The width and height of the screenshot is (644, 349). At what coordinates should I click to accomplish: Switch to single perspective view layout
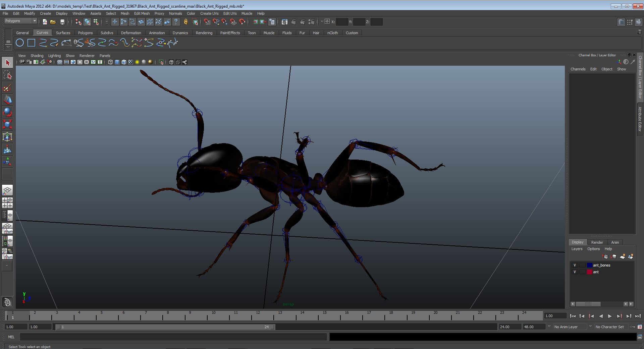[x=7, y=190]
